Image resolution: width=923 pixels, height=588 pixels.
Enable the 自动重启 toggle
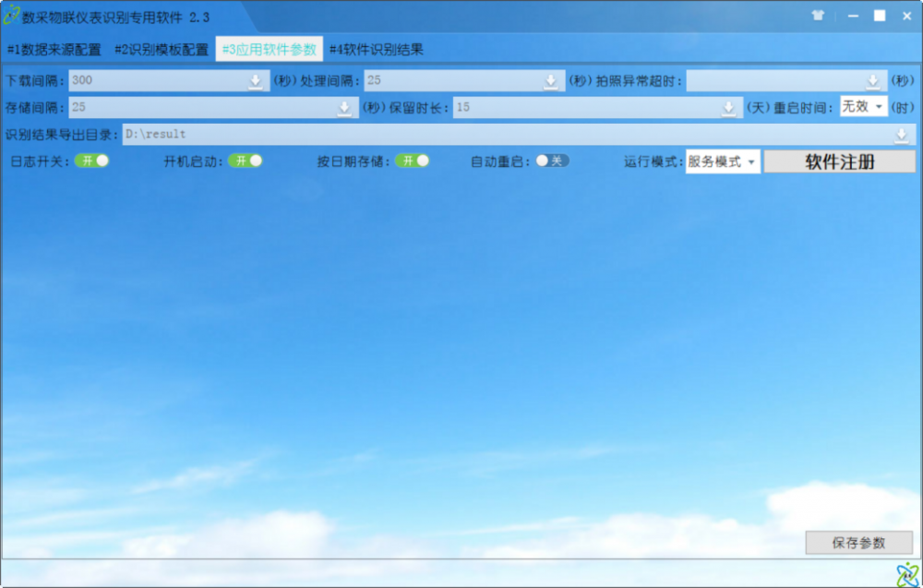(552, 161)
